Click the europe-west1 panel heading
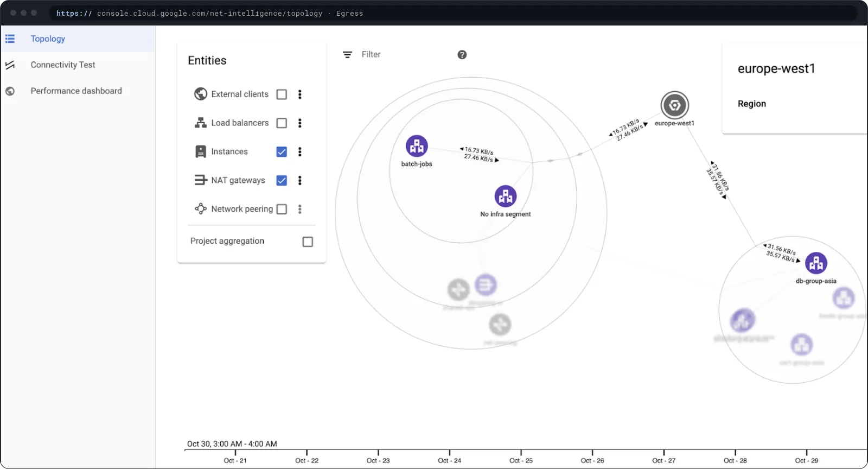This screenshot has height=469, width=868. [x=776, y=69]
